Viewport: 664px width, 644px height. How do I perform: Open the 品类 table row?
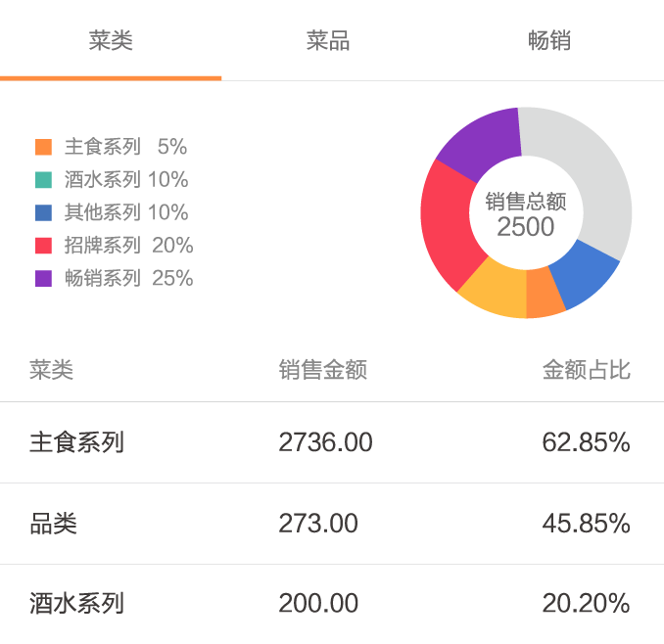(332, 524)
